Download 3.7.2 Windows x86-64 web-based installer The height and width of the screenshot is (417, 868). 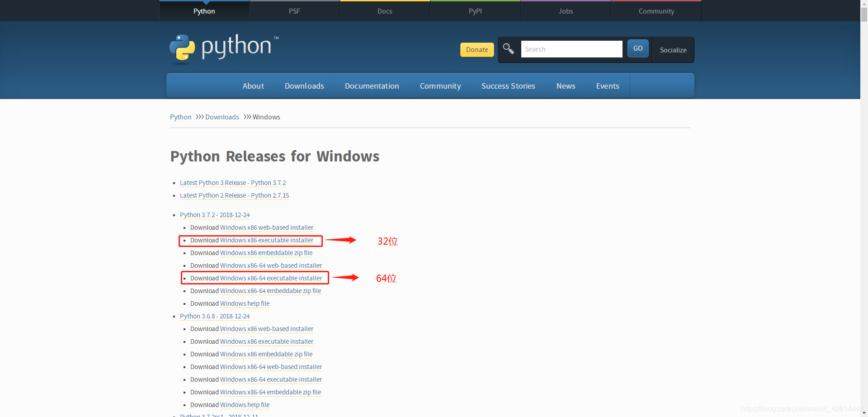(x=271, y=265)
